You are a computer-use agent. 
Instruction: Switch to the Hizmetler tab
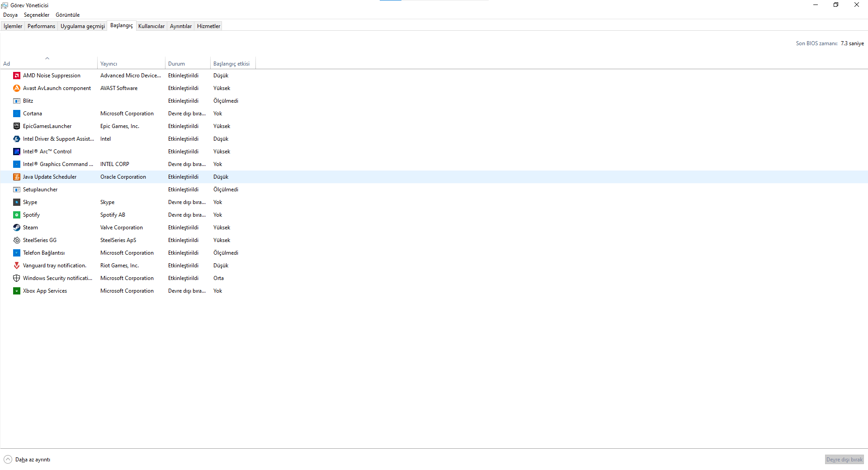click(x=208, y=26)
